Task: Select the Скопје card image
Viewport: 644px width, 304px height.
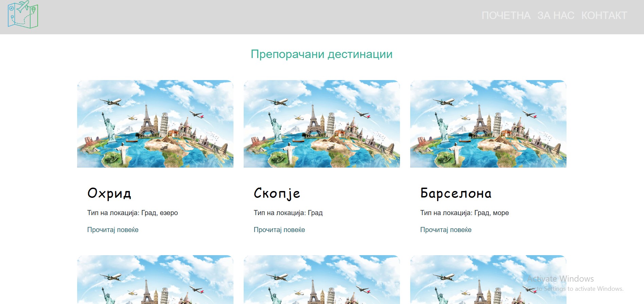Action: click(x=321, y=124)
